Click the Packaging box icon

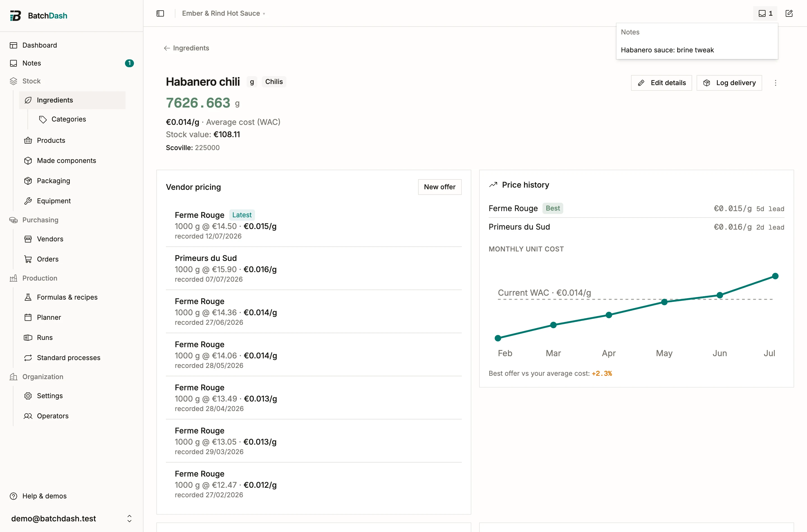28,181
